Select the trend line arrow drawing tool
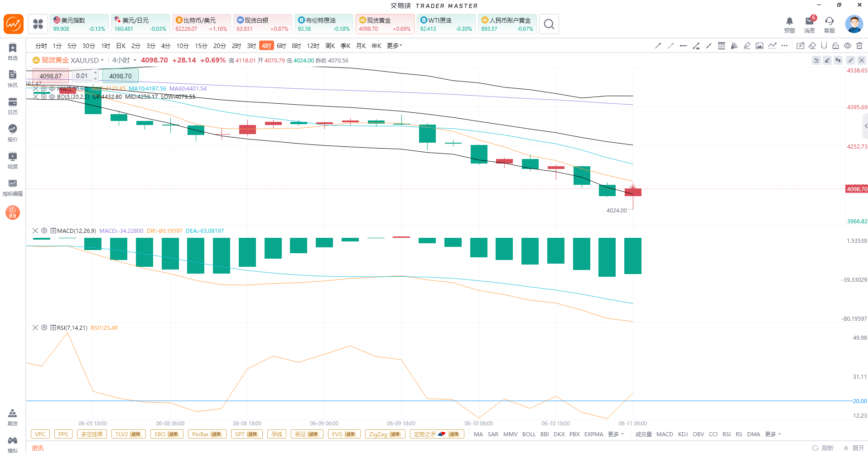The image size is (868, 453). [x=658, y=46]
